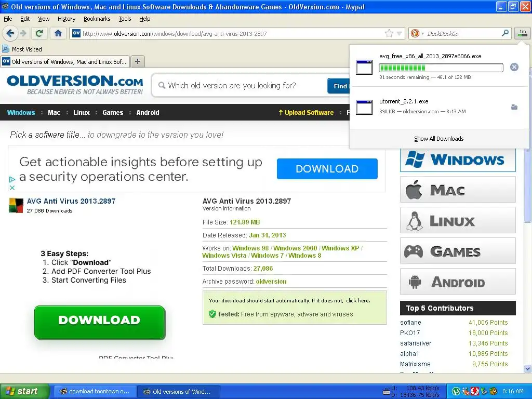Switch to 'download toontown' taskbar window
The height and width of the screenshot is (399, 532).
95,391
